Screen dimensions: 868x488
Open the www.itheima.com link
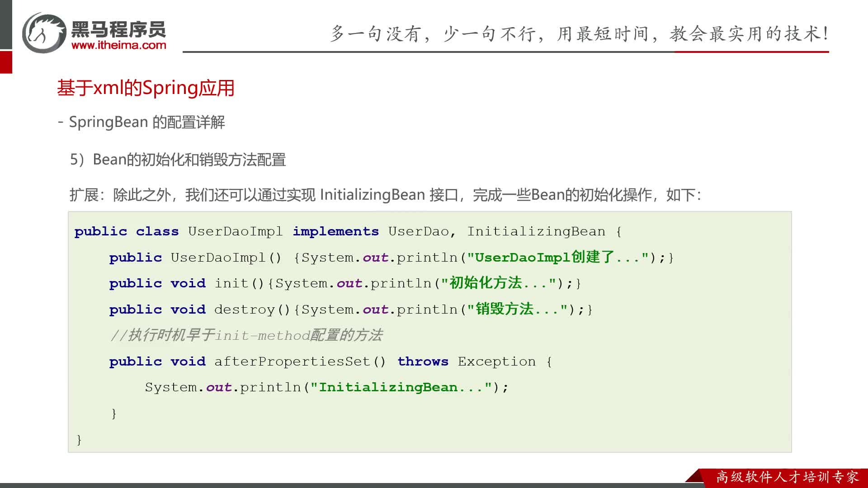click(x=118, y=45)
